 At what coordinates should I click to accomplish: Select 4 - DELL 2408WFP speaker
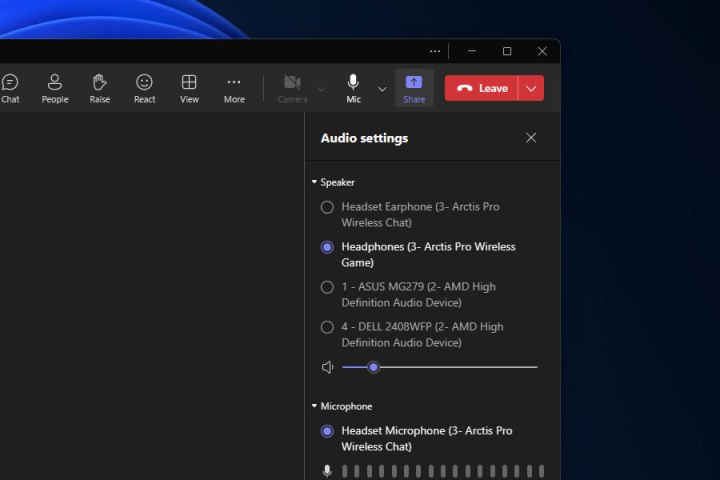point(327,327)
